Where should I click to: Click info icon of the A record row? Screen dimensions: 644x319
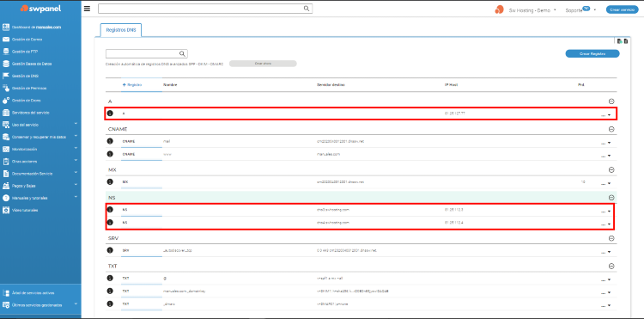coord(110,113)
